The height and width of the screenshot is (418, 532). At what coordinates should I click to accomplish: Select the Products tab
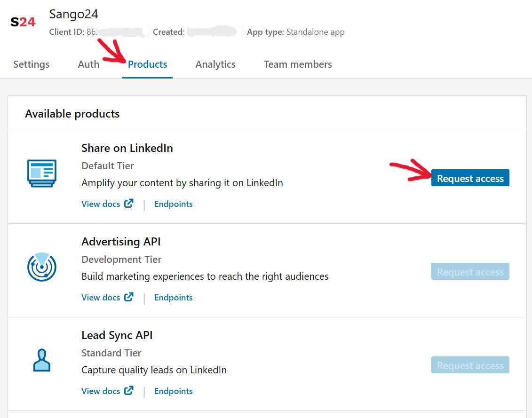click(147, 64)
